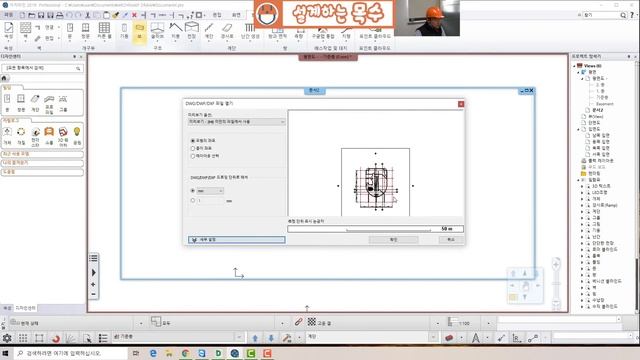Screen dimensions: 640x360
Task: Select the radio button beside the mm unit dropdown
Action: click(193, 191)
